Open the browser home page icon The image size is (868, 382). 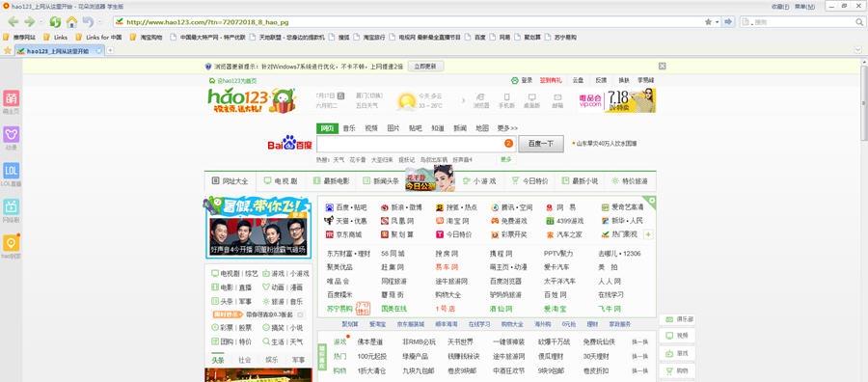click(72, 21)
